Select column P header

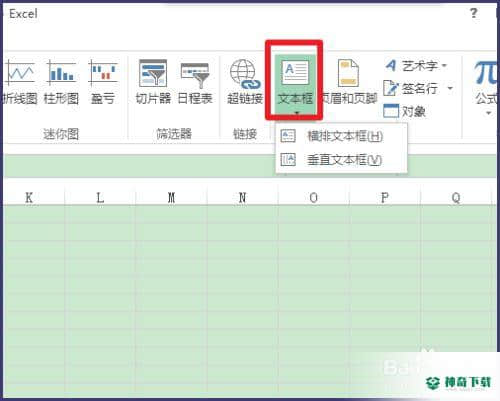(385, 198)
